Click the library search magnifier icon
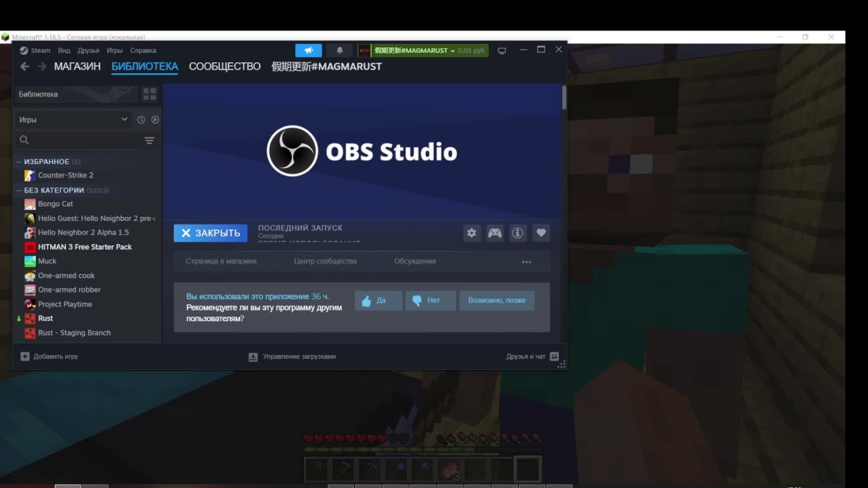868x488 pixels. (24, 140)
